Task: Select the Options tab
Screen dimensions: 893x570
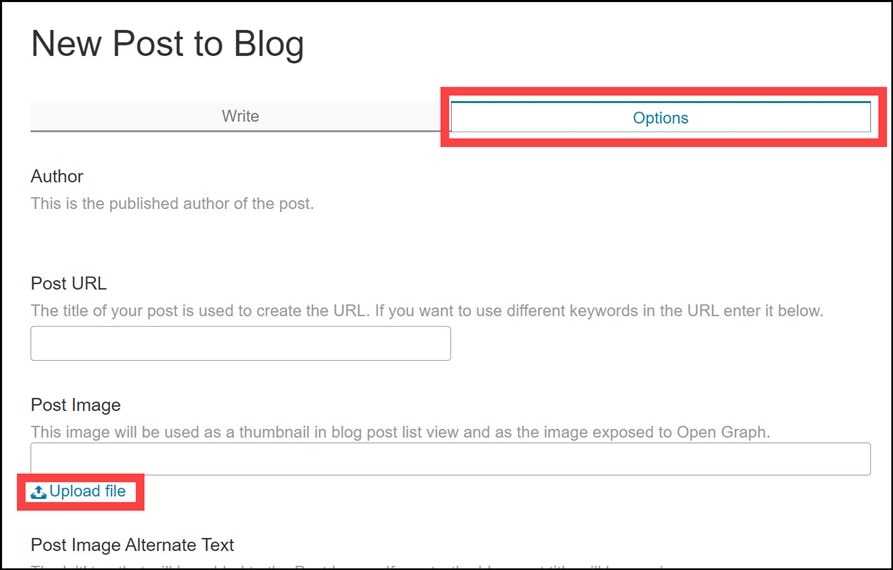Action: coord(660,118)
